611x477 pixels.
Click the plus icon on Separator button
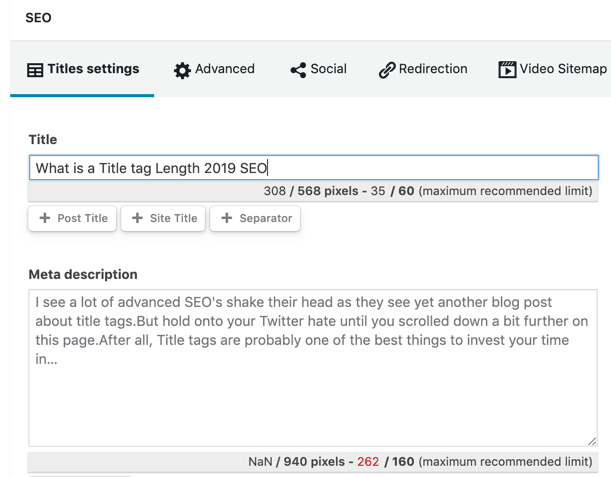[227, 218]
